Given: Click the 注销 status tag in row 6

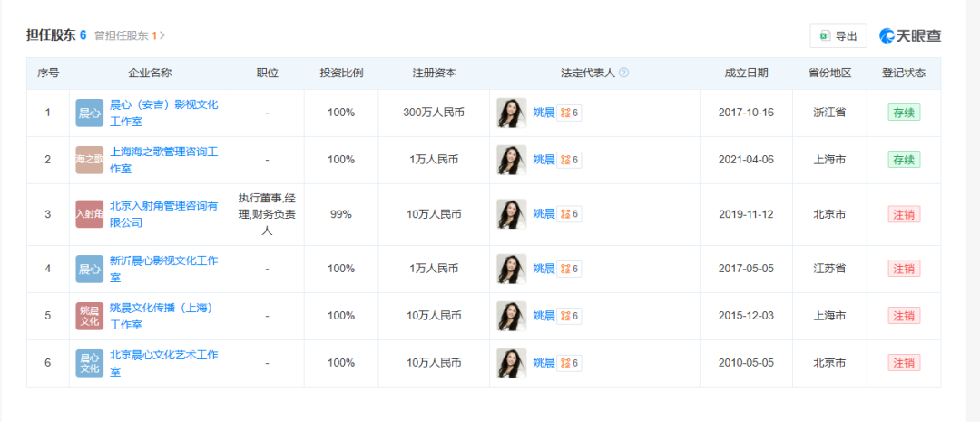Looking at the screenshot, I should click(x=904, y=363).
